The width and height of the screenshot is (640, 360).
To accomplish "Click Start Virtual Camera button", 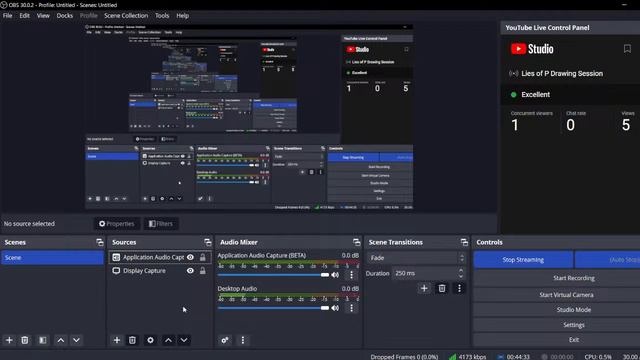I will 566,294.
